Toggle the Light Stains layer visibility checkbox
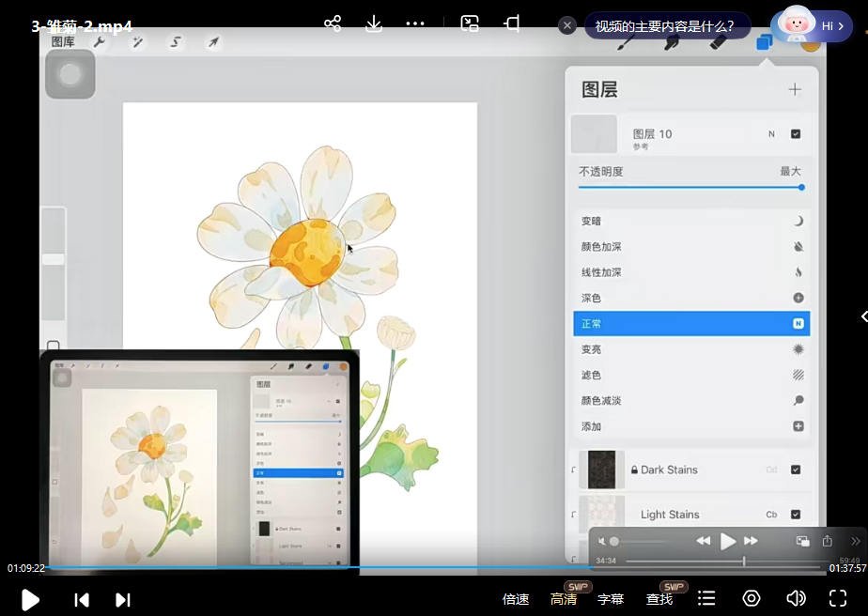The width and height of the screenshot is (868, 616). point(797,515)
